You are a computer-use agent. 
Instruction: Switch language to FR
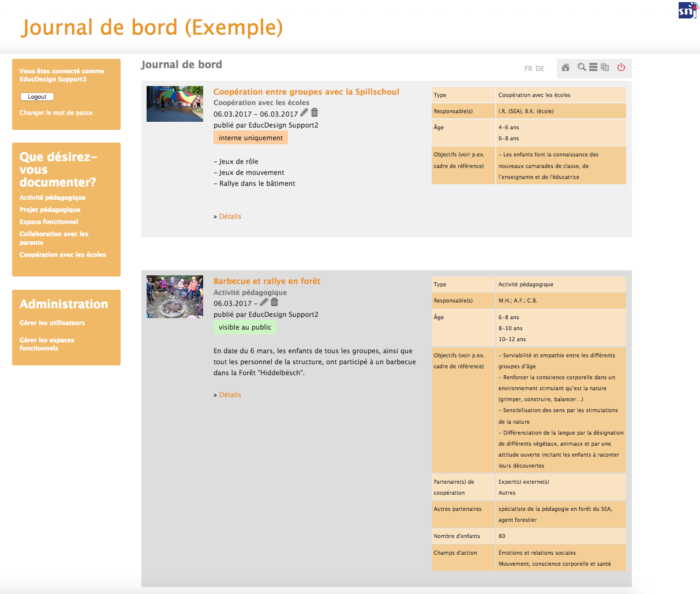point(528,69)
